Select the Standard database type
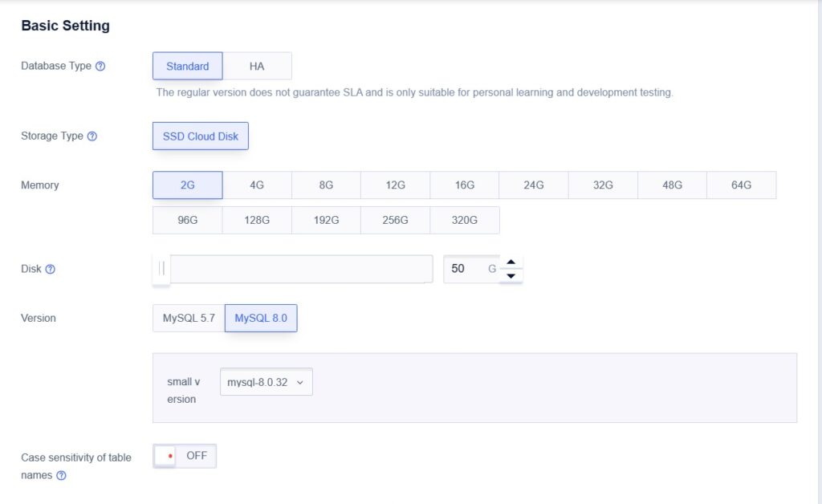Image resolution: width=822 pixels, height=504 pixels. click(187, 66)
